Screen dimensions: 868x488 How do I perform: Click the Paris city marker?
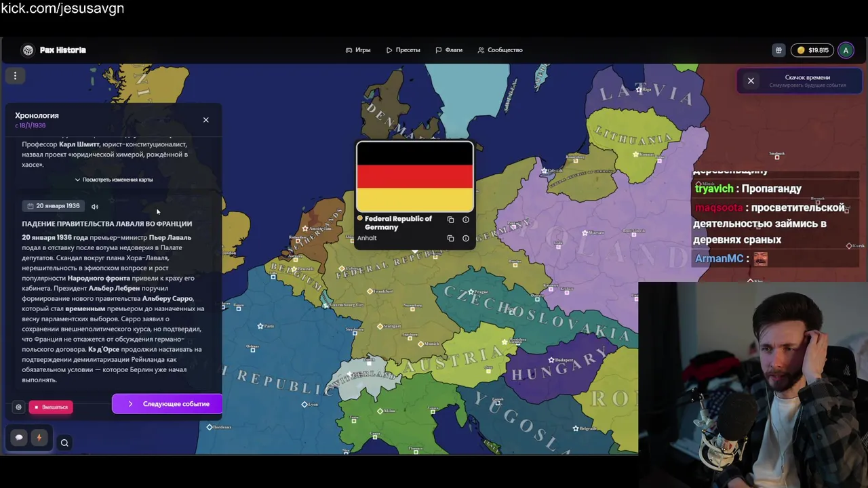260,326
